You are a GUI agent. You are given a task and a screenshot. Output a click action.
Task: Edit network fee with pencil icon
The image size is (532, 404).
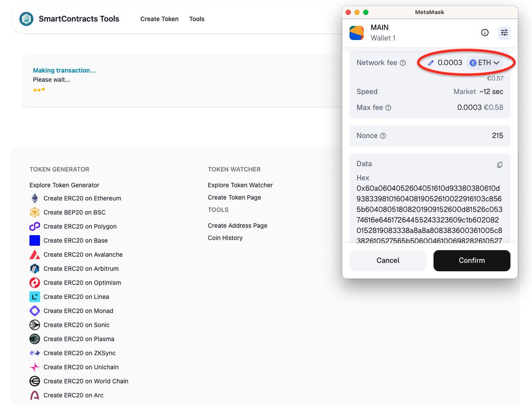point(431,63)
